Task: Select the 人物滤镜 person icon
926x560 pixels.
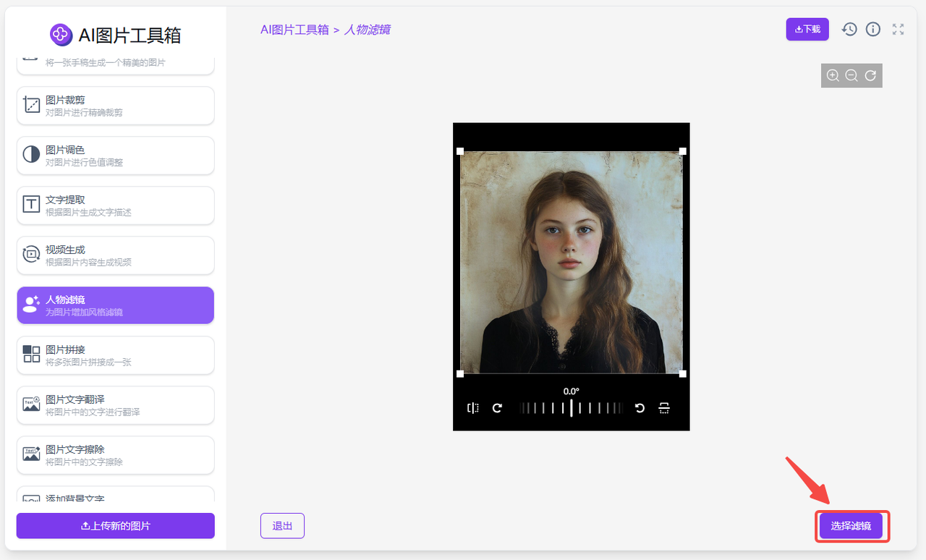Action: click(31, 305)
